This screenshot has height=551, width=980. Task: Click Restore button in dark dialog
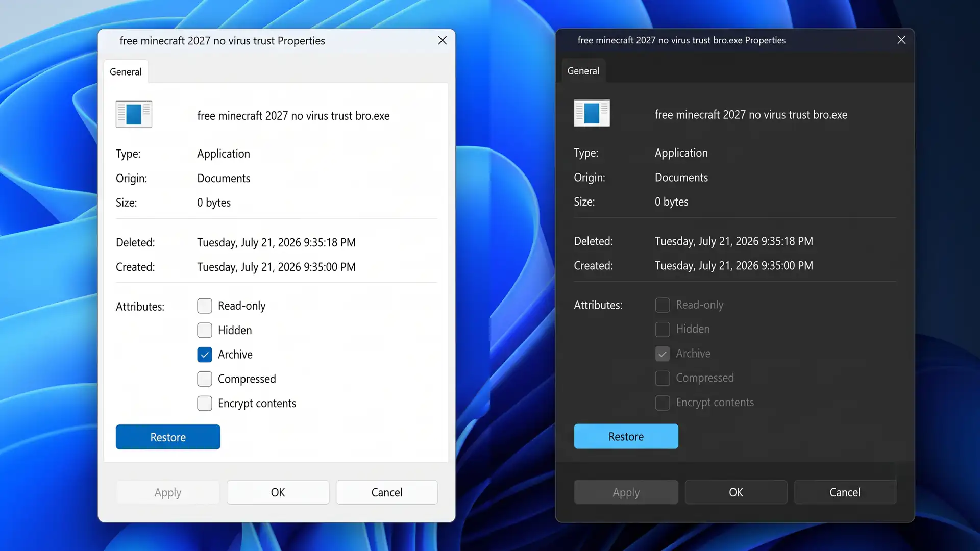[626, 436]
